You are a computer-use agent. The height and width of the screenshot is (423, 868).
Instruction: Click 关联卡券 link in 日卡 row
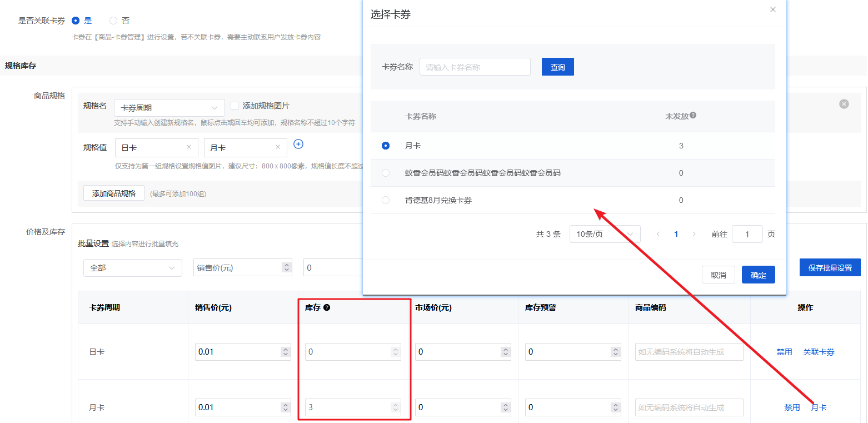819,352
